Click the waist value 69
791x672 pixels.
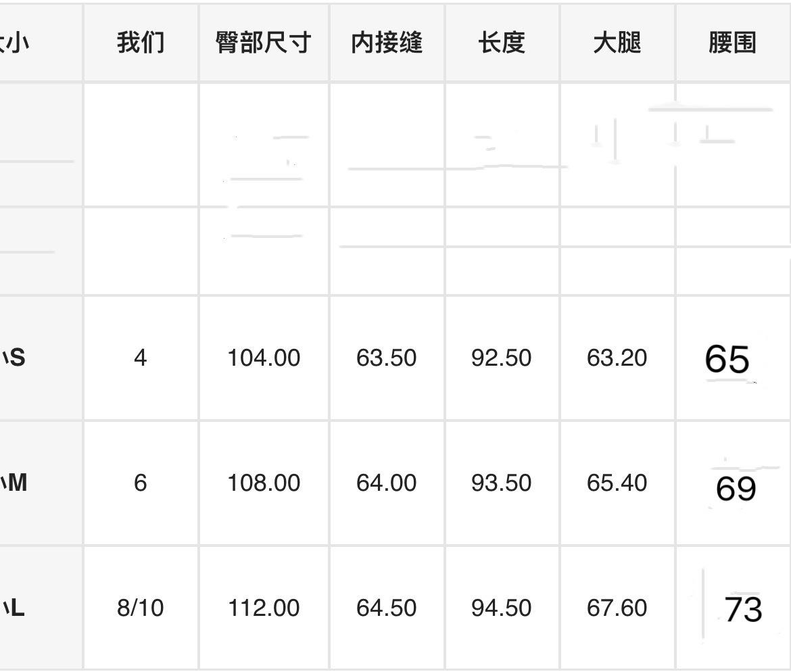736,488
